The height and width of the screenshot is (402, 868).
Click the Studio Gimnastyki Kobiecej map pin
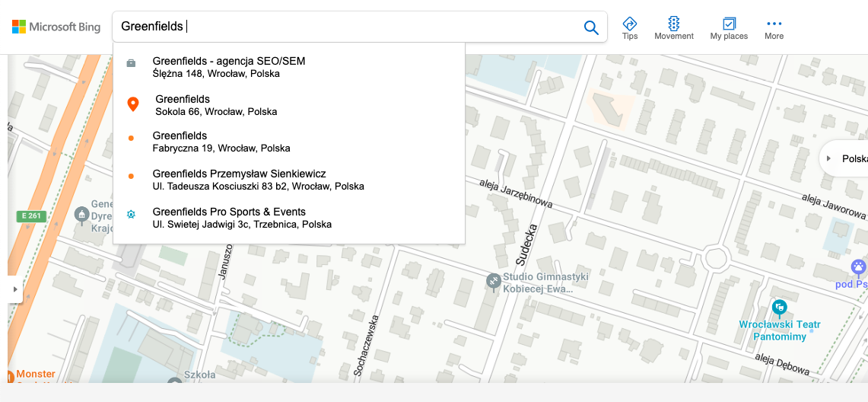coord(493,282)
